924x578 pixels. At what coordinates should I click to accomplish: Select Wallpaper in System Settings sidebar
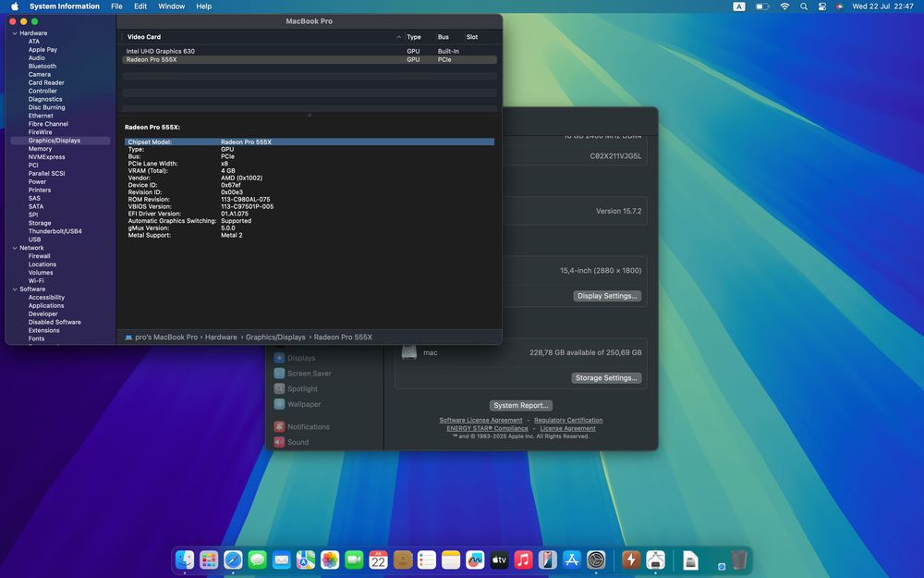pos(304,404)
